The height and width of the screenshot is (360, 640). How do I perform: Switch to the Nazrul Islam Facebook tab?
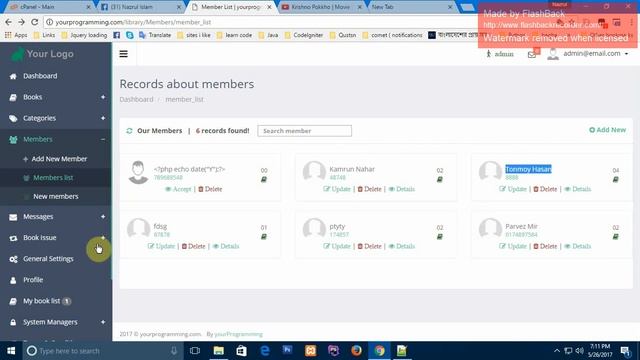pyautogui.click(x=140, y=7)
